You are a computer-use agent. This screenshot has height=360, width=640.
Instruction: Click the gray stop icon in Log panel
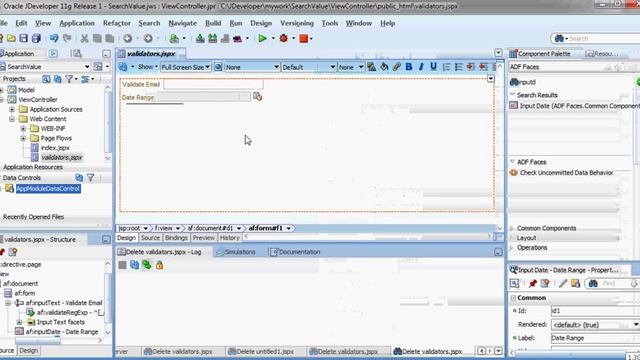[122, 265]
